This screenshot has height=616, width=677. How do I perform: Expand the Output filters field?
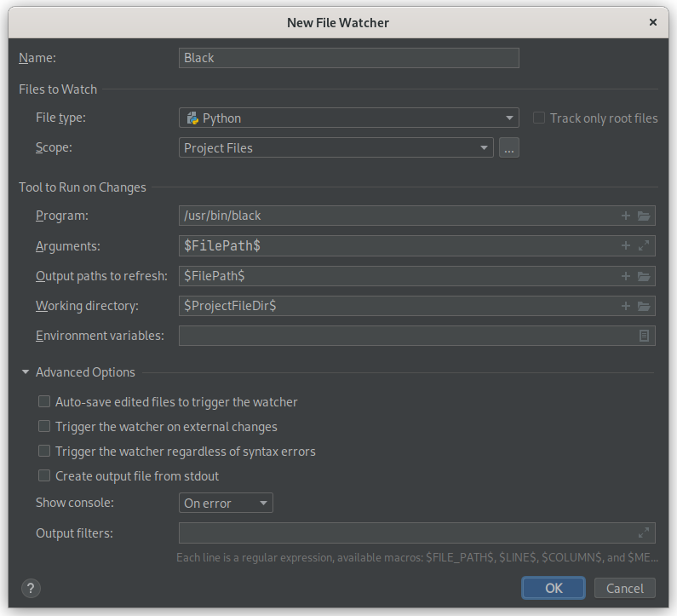[x=644, y=533]
